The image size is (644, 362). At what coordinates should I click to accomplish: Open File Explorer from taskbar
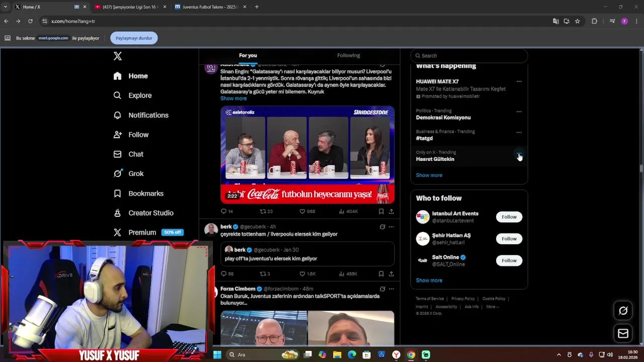pyautogui.click(x=337, y=355)
